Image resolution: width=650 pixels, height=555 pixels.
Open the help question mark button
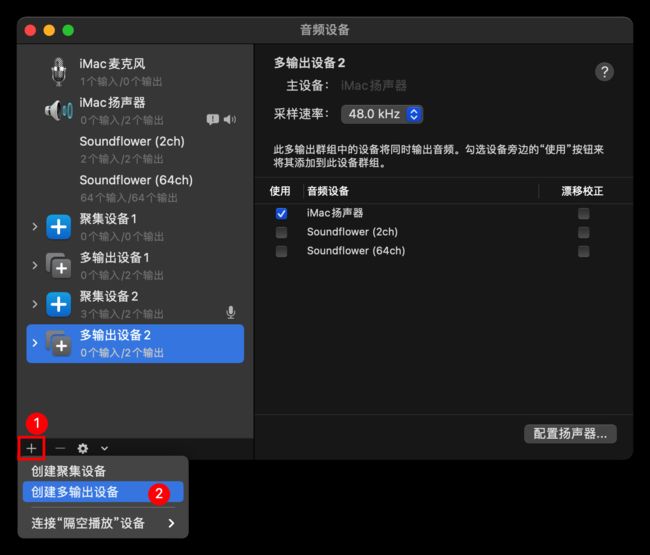point(604,72)
